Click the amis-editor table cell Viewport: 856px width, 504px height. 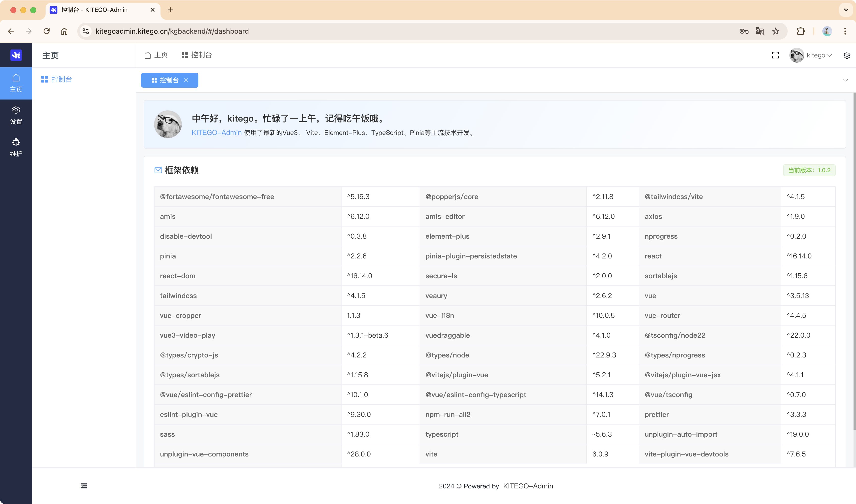[503, 216]
